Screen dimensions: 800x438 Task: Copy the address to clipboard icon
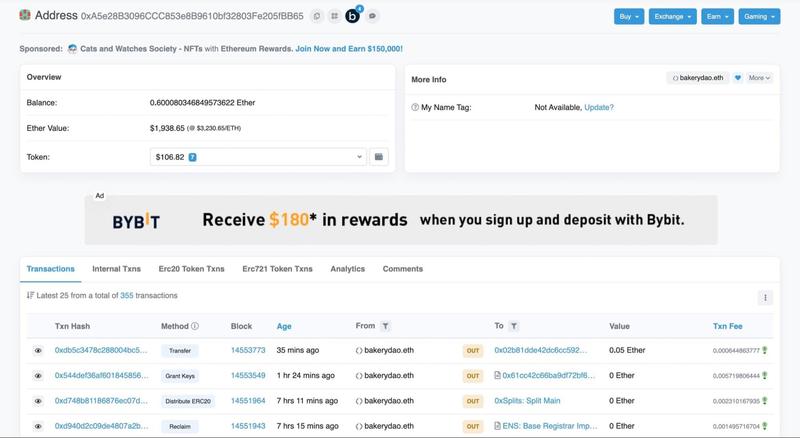pos(317,16)
